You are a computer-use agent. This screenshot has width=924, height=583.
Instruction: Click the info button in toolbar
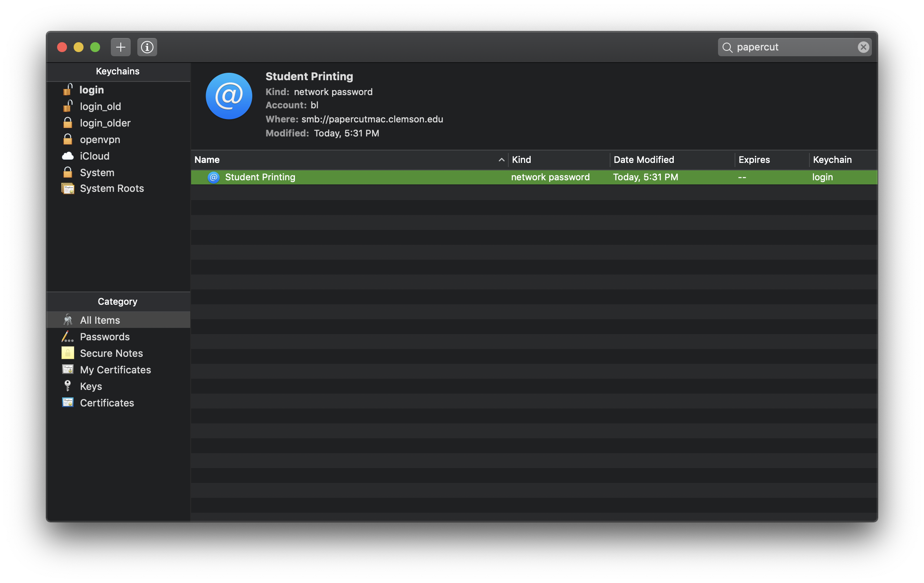tap(147, 47)
